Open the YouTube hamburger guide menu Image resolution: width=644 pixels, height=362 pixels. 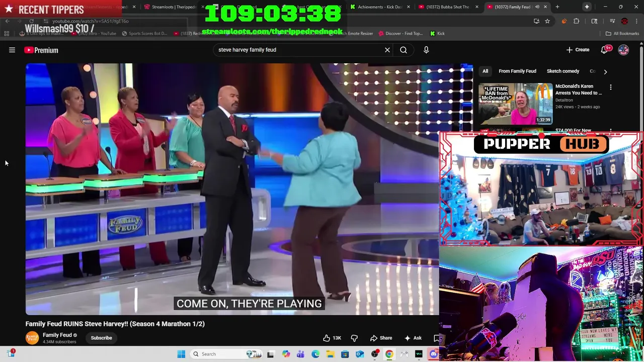12,50
